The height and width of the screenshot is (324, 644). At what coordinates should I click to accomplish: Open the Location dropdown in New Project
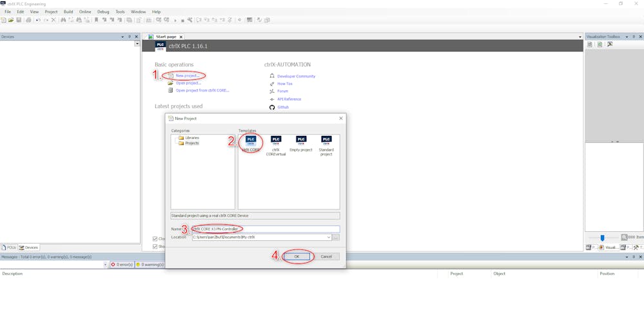tap(329, 237)
